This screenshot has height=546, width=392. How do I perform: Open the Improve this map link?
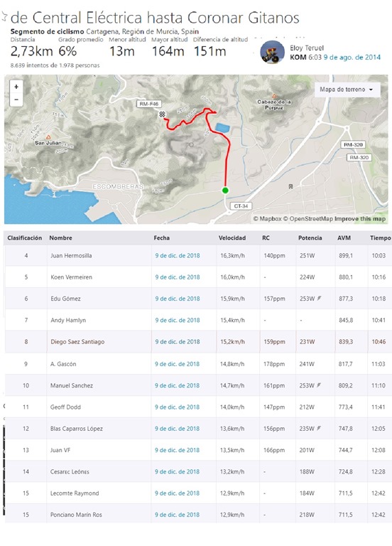(x=360, y=219)
